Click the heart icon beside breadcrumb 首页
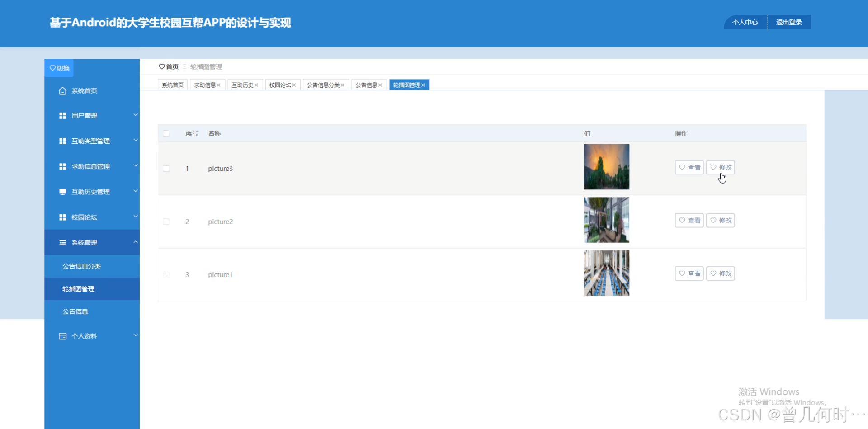 click(x=162, y=66)
